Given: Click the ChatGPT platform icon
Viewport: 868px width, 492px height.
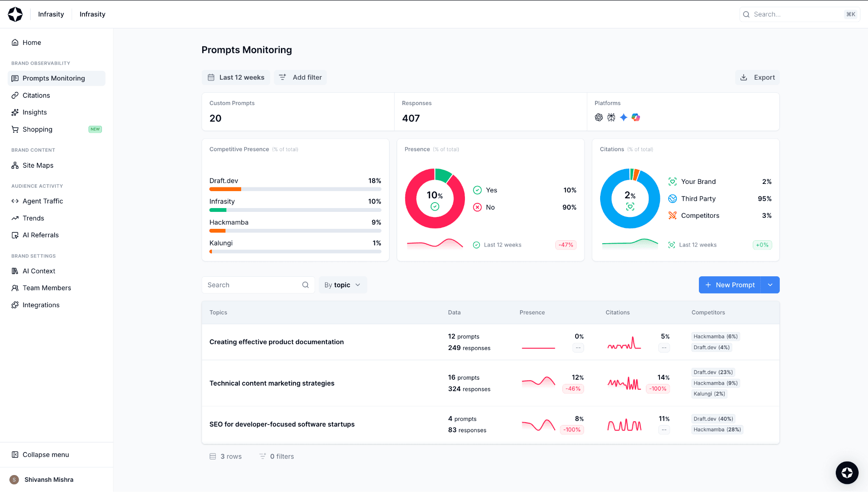Looking at the screenshot, I should 599,117.
